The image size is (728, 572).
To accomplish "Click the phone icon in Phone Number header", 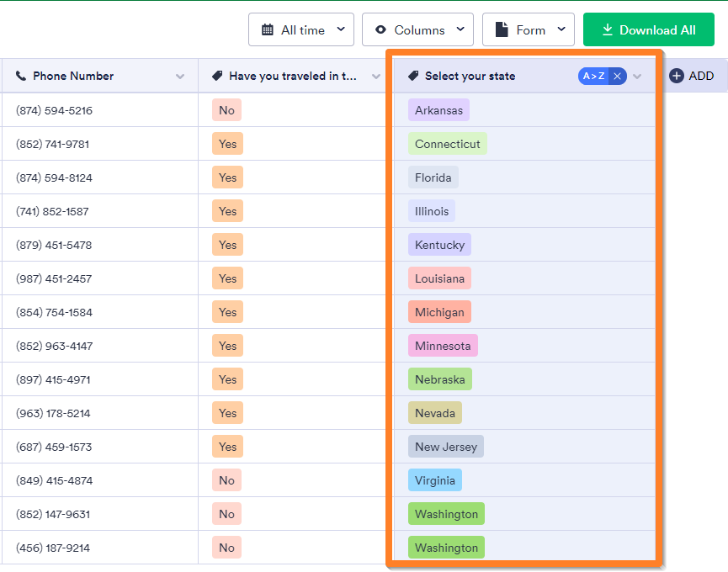I will [x=21, y=76].
